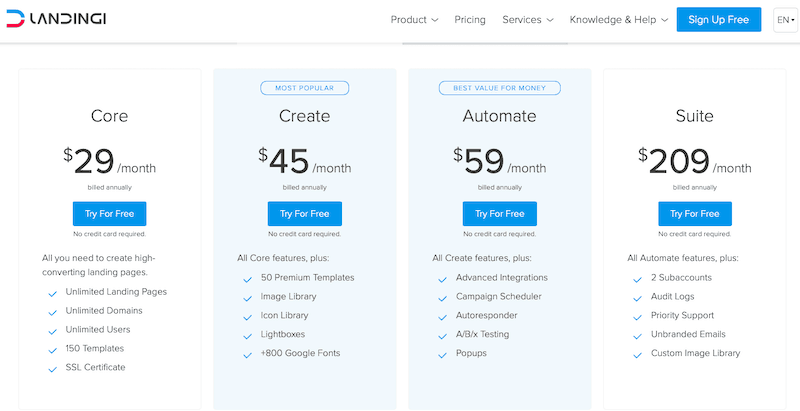The image size is (800, 411).
Task: Click the Landingi logo
Action: tap(56, 19)
